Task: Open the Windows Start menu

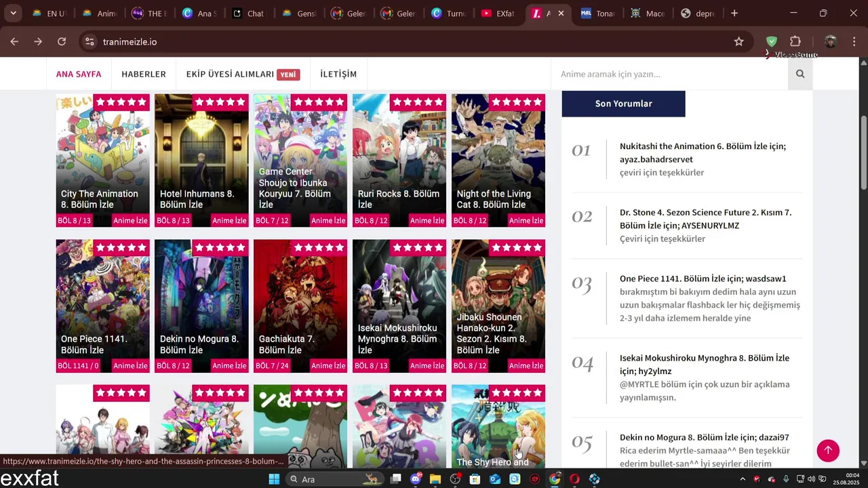Action: pyautogui.click(x=274, y=479)
